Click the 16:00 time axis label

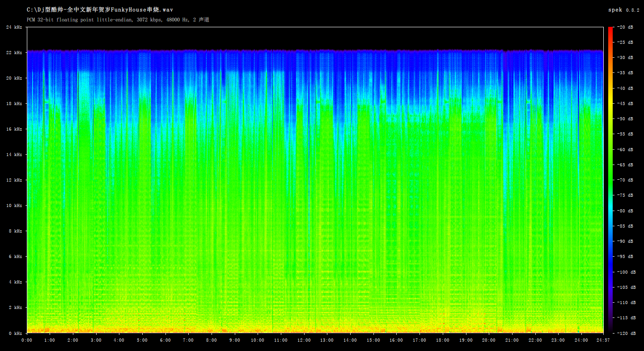(397, 340)
